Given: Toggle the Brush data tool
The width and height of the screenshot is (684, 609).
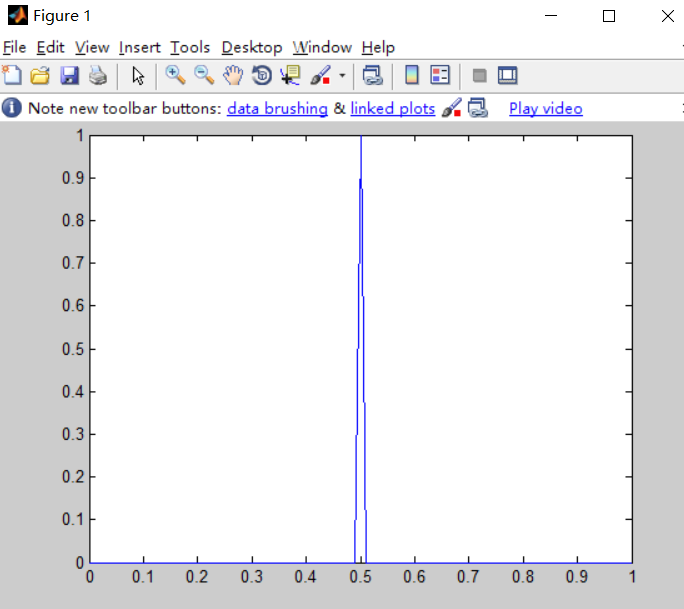Looking at the screenshot, I should 321,75.
